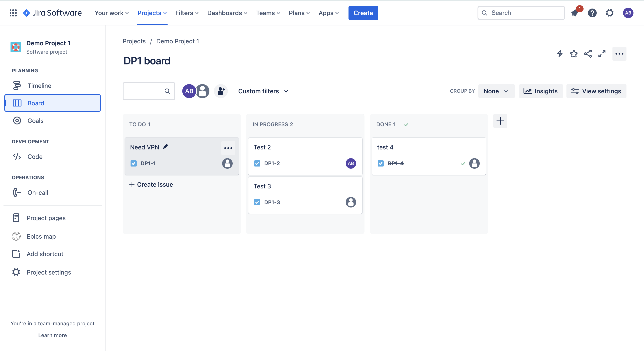The image size is (644, 351).
Task: Open the Timeline view in the sidebar
Action: (x=39, y=85)
